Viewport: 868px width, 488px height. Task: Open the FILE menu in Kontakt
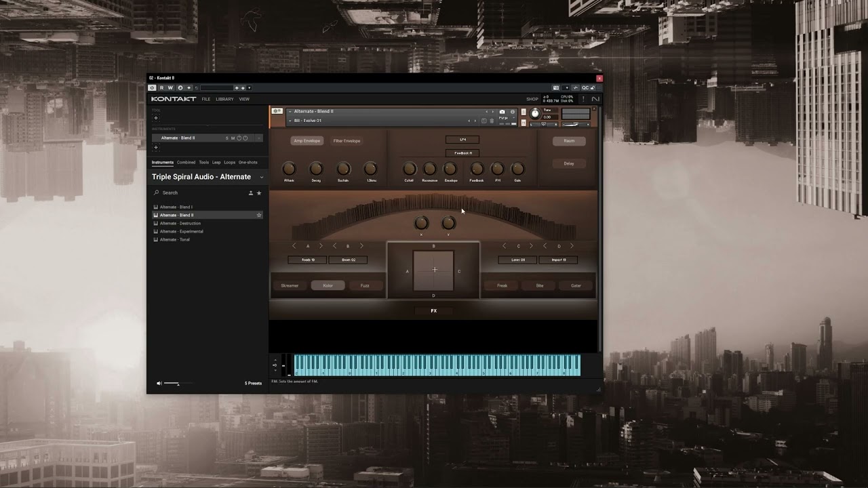205,99
